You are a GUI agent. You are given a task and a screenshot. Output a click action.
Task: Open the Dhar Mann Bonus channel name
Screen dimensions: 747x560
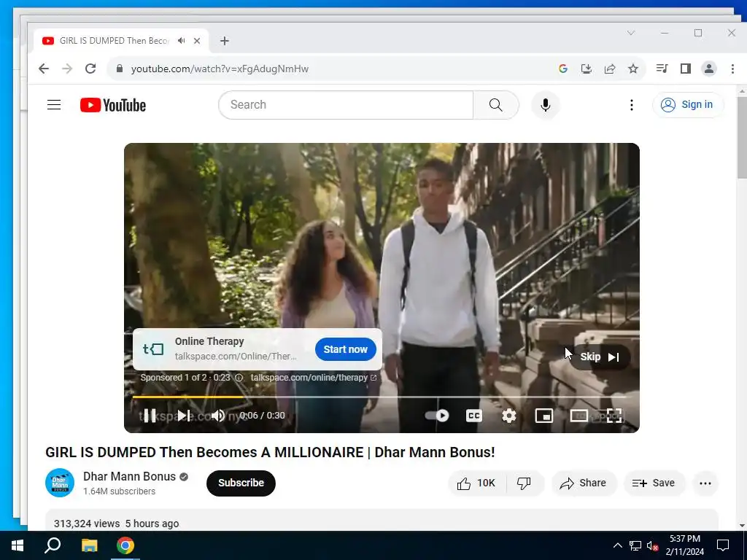[x=130, y=477]
